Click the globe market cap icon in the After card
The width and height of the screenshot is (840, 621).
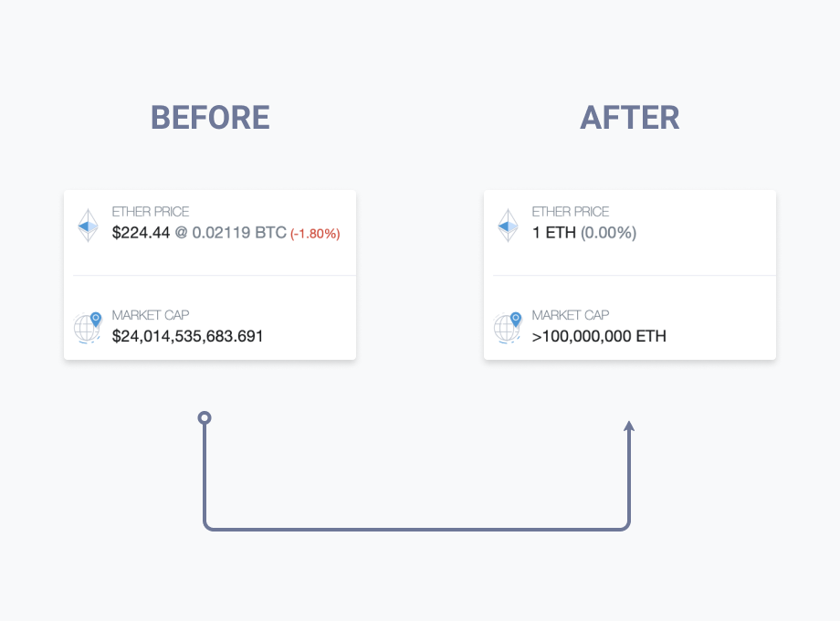(x=508, y=327)
